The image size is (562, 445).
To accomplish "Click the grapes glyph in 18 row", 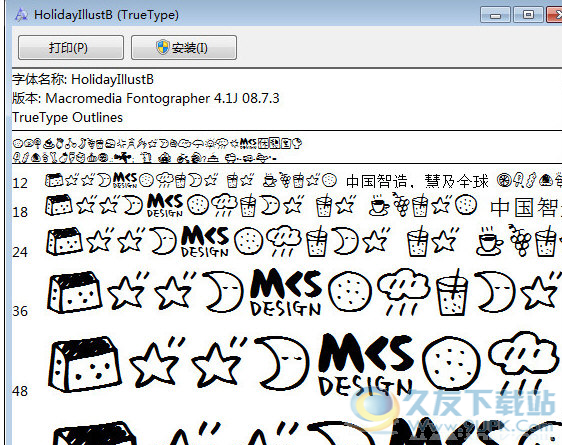I will pyautogui.click(x=402, y=204).
